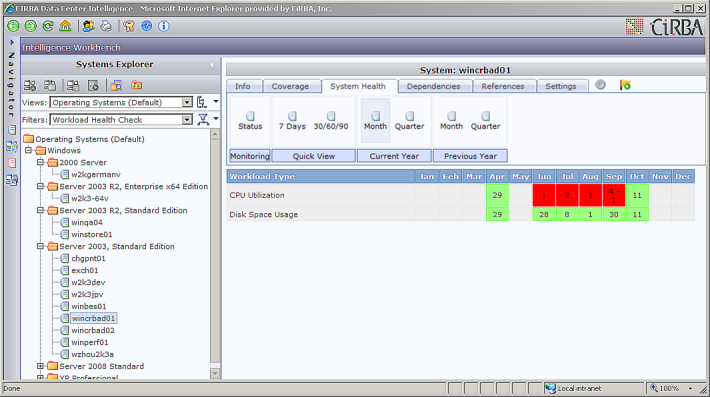Click the blue info icon
The width and height of the screenshot is (710, 397).
(x=163, y=26)
